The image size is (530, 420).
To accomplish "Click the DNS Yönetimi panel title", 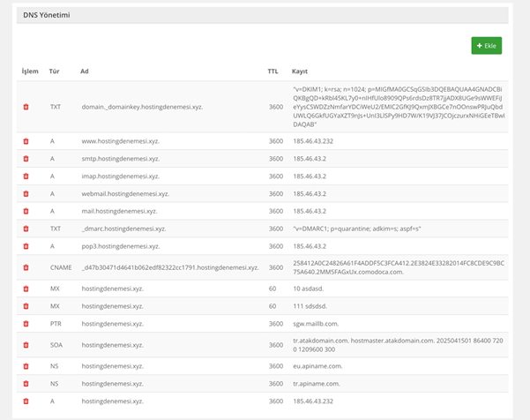I will coord(47,15).
